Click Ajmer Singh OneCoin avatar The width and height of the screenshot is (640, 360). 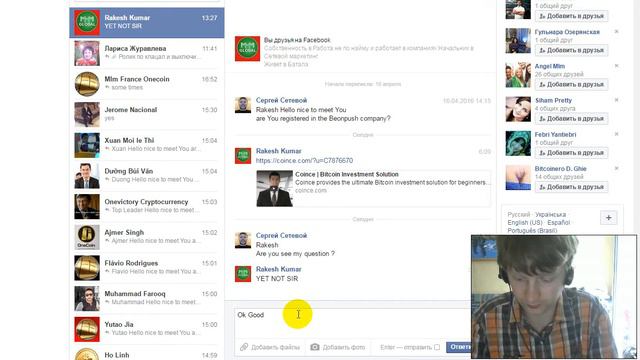coord(87,237)
